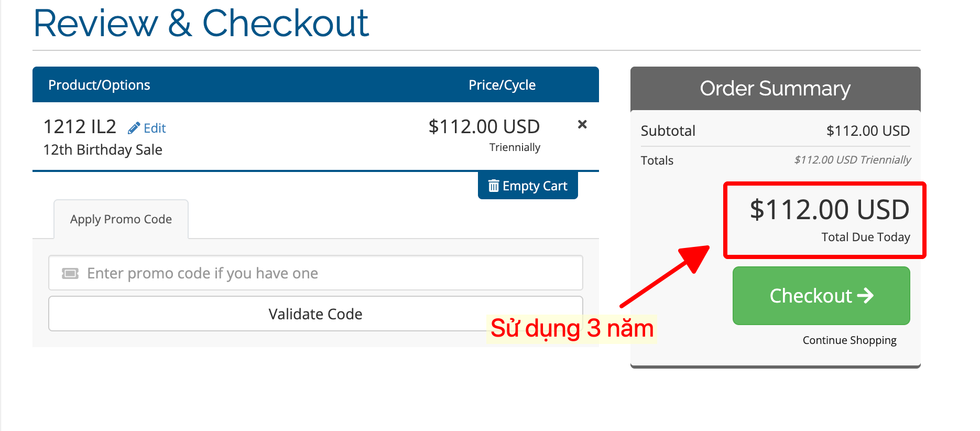Click the pencil icon next to 1212 IL2
The image size is (980, 431).
click(x=134, y=128)
